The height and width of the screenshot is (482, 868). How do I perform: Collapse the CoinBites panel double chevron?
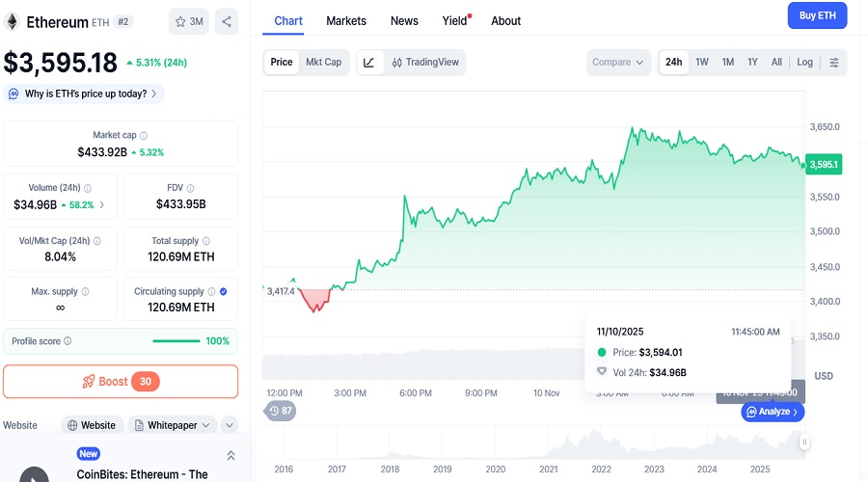click(x=231, y=455)
